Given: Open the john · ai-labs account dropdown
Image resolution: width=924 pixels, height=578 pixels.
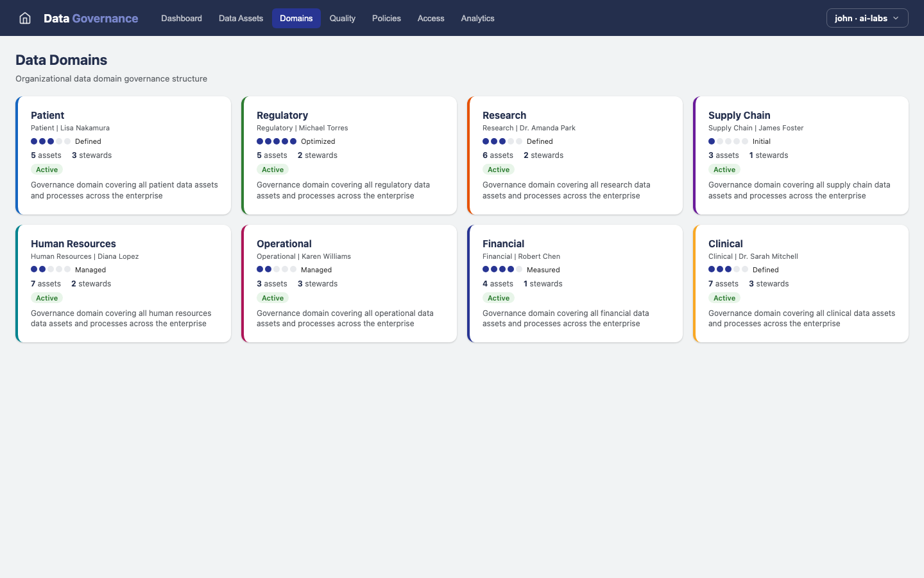Looking at the screenshot, I should pyautogui.click(x=867, y=18).
